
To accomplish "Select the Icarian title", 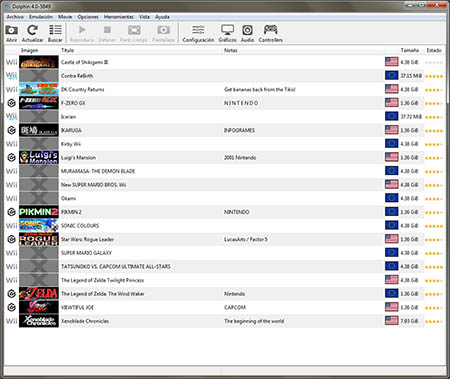I will coord(68,117).
